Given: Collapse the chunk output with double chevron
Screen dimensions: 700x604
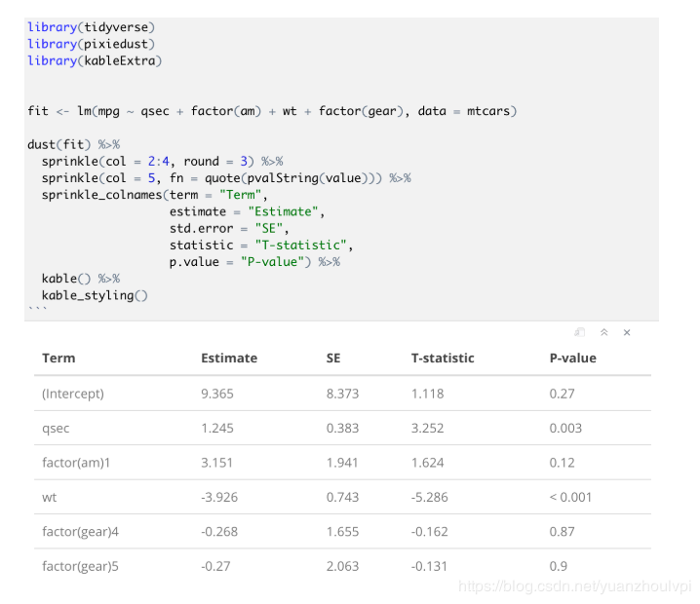Looking at the screenshot, I should point(604,332).
